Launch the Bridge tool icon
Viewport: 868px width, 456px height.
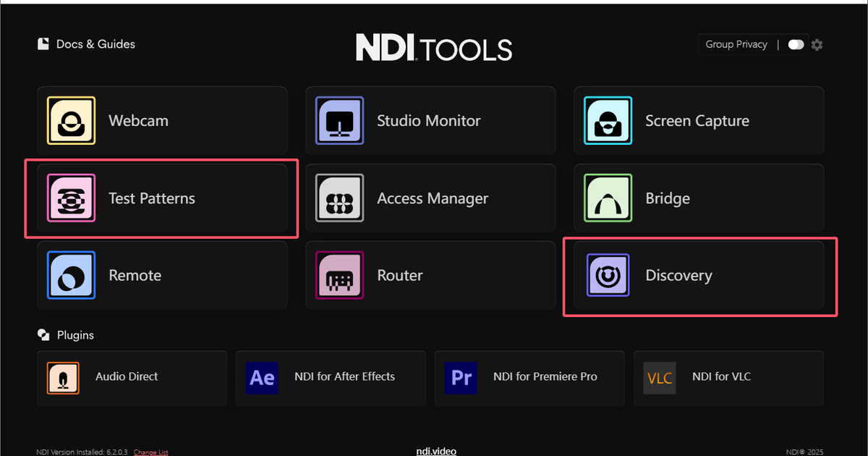tap(608, 198)
